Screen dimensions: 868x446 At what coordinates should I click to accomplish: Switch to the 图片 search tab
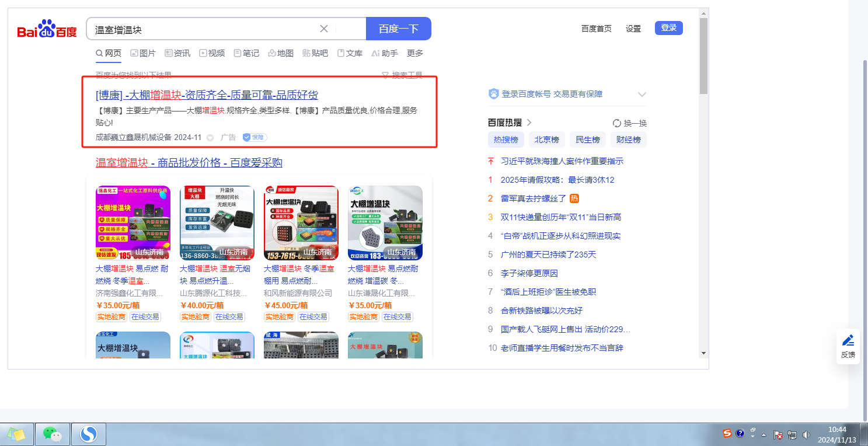143,53
